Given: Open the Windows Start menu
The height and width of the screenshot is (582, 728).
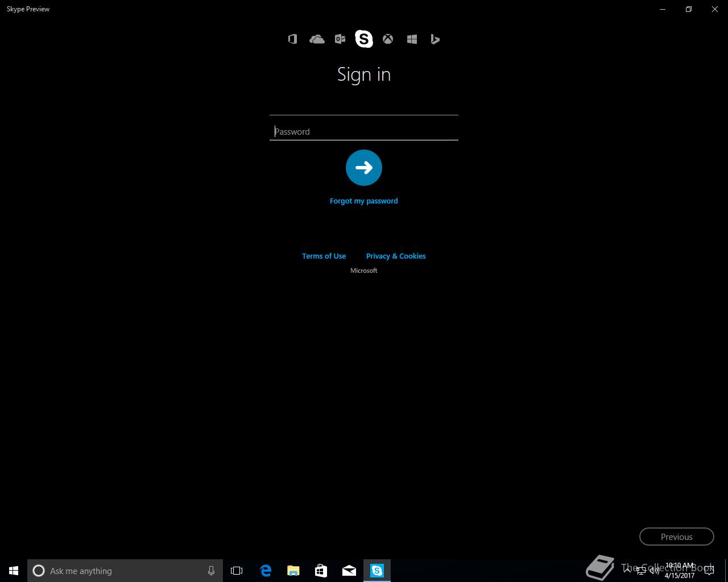Looking at the screenshot, I should pos(14,571).
